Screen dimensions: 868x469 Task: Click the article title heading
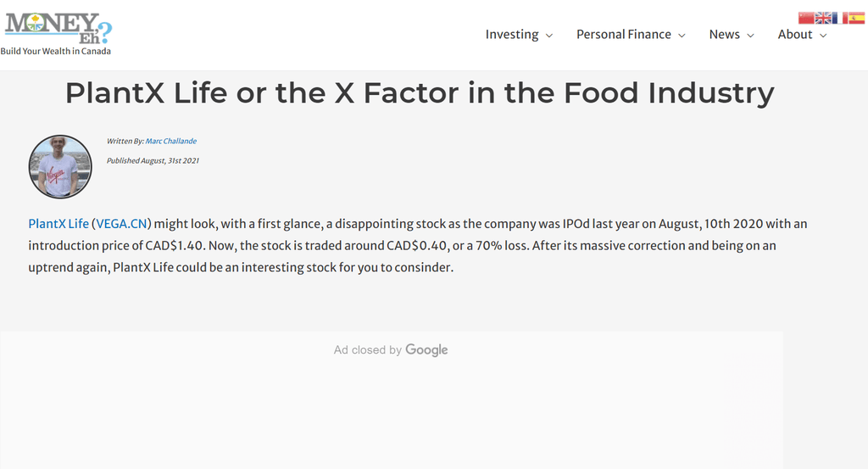(x=420, y=92)
